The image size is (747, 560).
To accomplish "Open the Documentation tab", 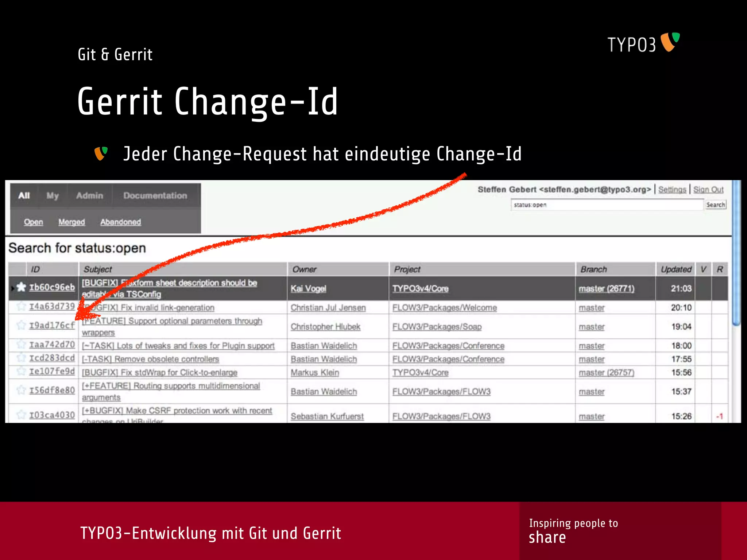I will tap(155, 196).
